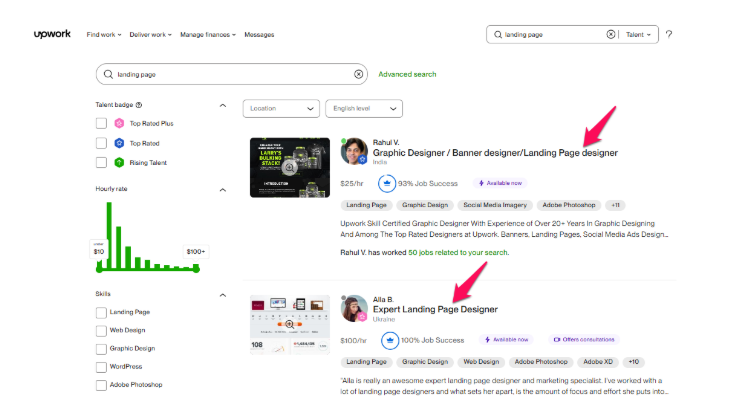Check the Rising Talent checkbox

click(x=101, y=162)
